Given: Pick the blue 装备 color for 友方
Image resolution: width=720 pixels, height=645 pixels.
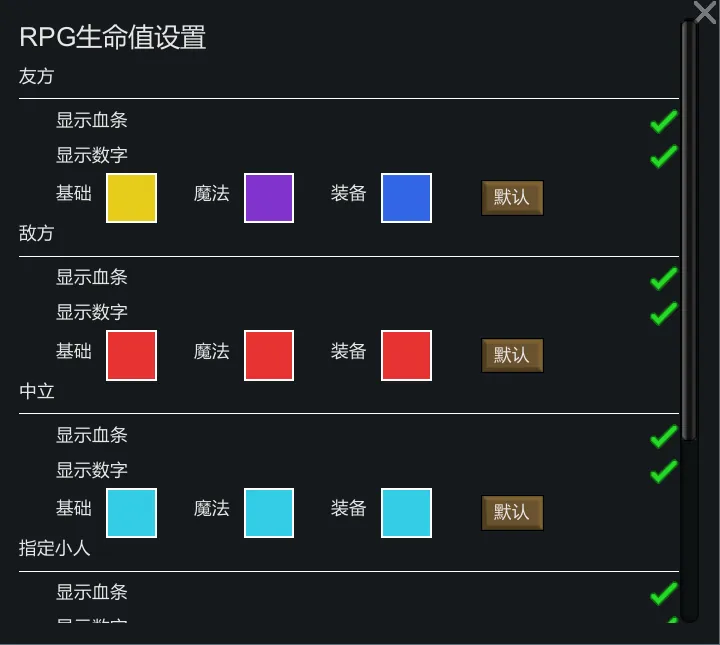Looking at the screenshot, I should point(406,198).
